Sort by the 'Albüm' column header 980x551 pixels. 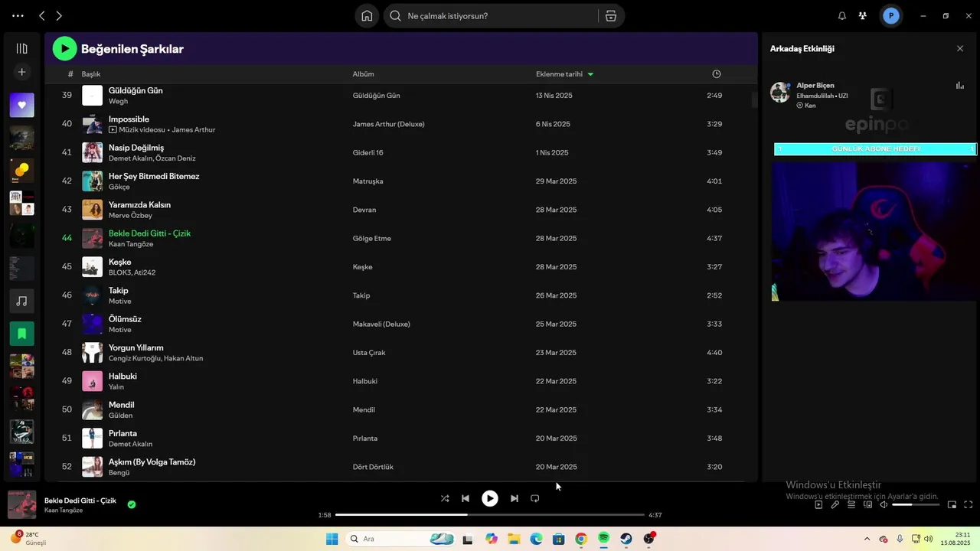click(363, 74)
